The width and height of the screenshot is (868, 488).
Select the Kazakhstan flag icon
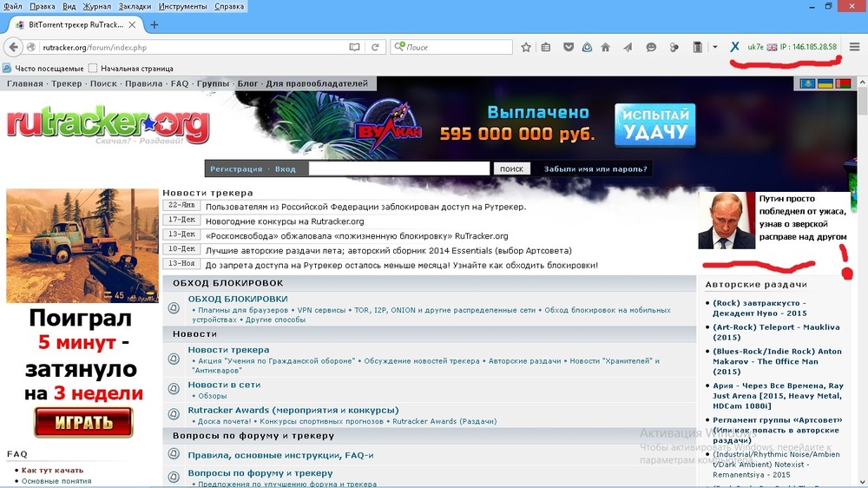click(x=807, y=83)
